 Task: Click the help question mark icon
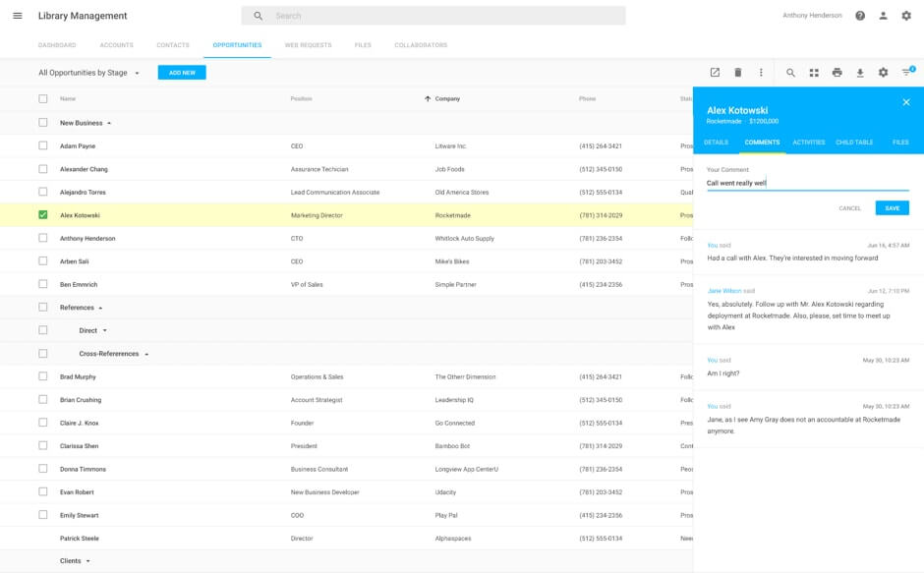tap(860, 16)
